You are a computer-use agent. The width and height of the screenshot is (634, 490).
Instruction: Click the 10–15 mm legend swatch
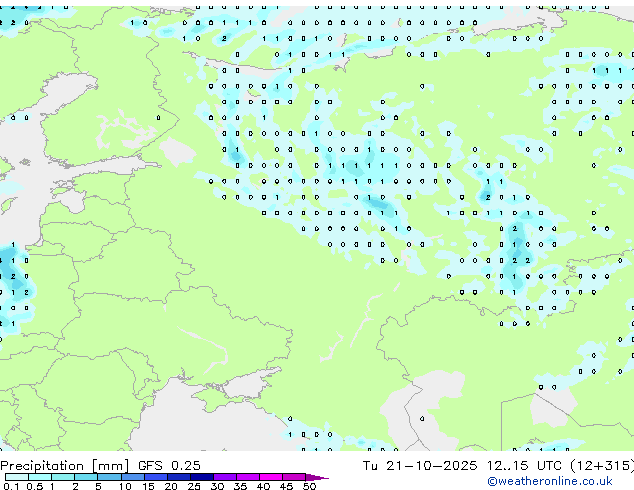click(133, 477)
